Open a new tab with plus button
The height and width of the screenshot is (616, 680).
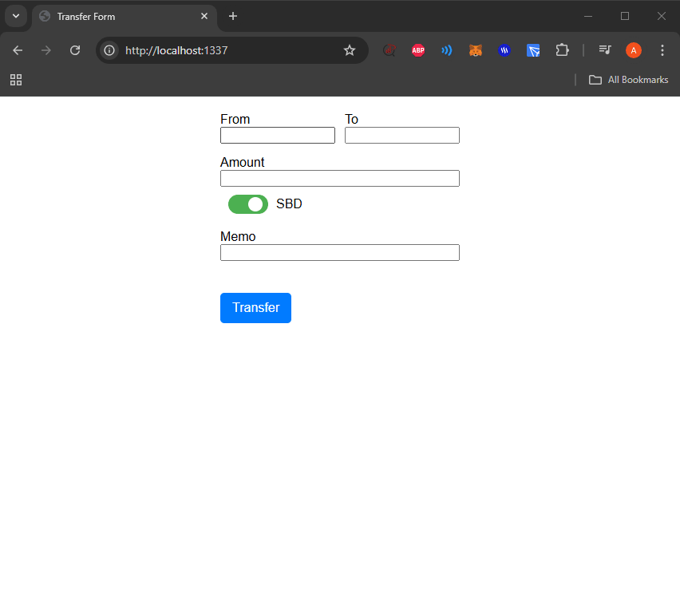[233, 16]
